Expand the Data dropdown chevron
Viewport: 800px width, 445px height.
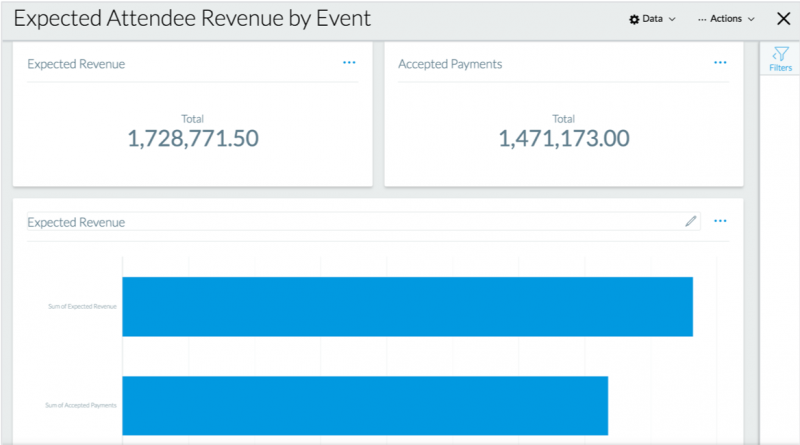[x=672, y=19]
